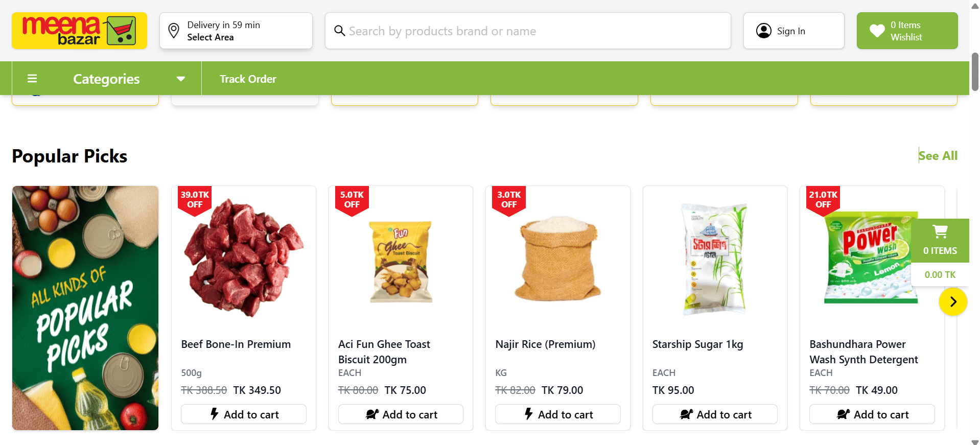Open the Popular Picks promotional banner
This screenshot has height=445, width=980.
[85, 308]
